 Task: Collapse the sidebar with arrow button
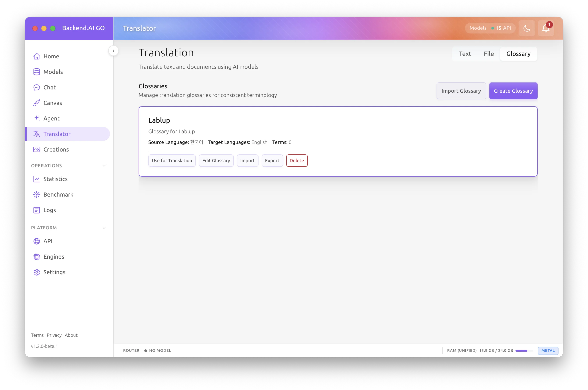[x=113, y=51]
